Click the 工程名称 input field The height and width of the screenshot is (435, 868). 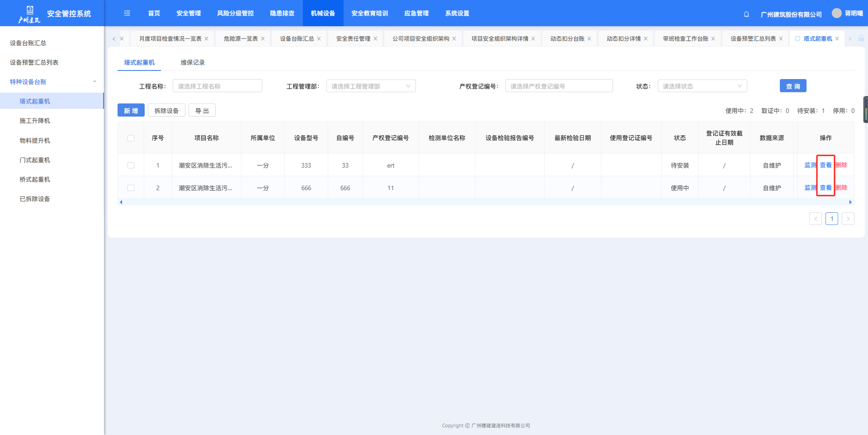217,86
